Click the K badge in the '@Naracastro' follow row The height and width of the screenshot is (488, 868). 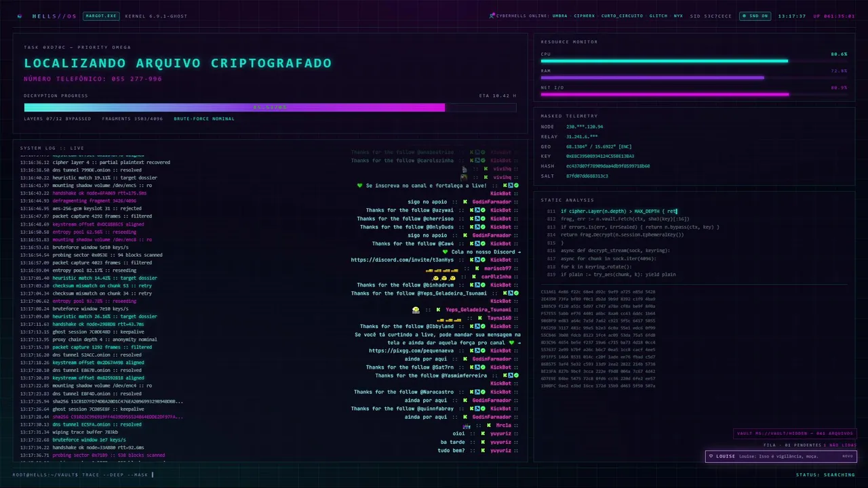[x=473, y=392]
